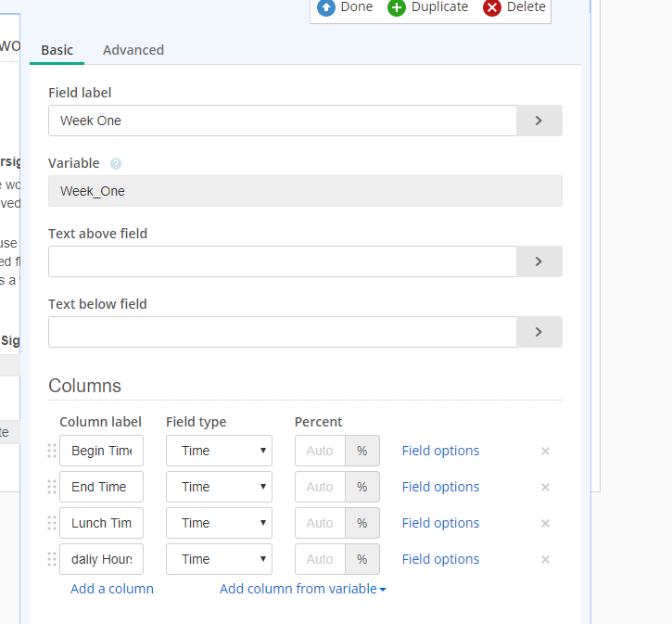Switch to the Advanced tab
This screenshot has width=672, height=624.
pos(133,50)
